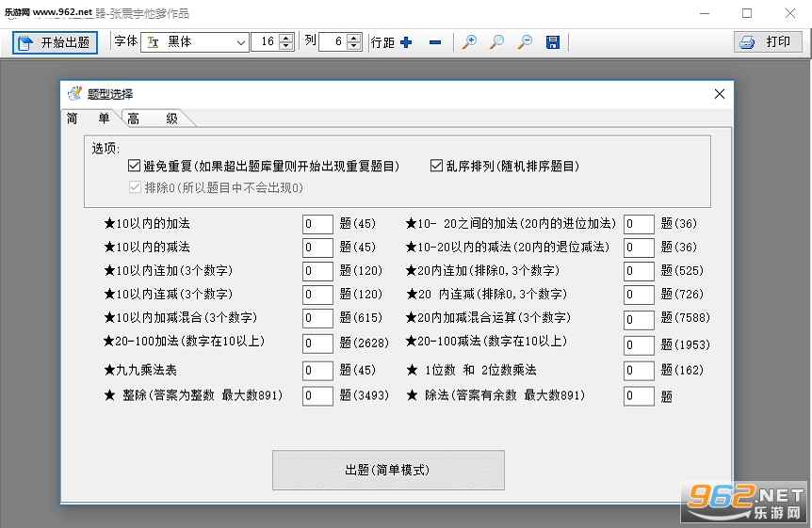This screenshot has width=812, height=528.
Task: Click the 九九乘法表 question count field
Action: pos(317,371)
